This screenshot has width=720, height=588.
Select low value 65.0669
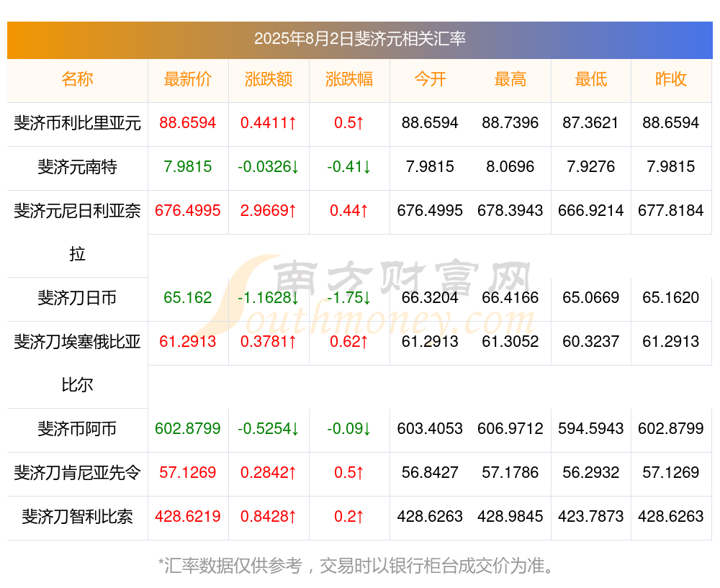pyautogui.click(x=591, y=297)
